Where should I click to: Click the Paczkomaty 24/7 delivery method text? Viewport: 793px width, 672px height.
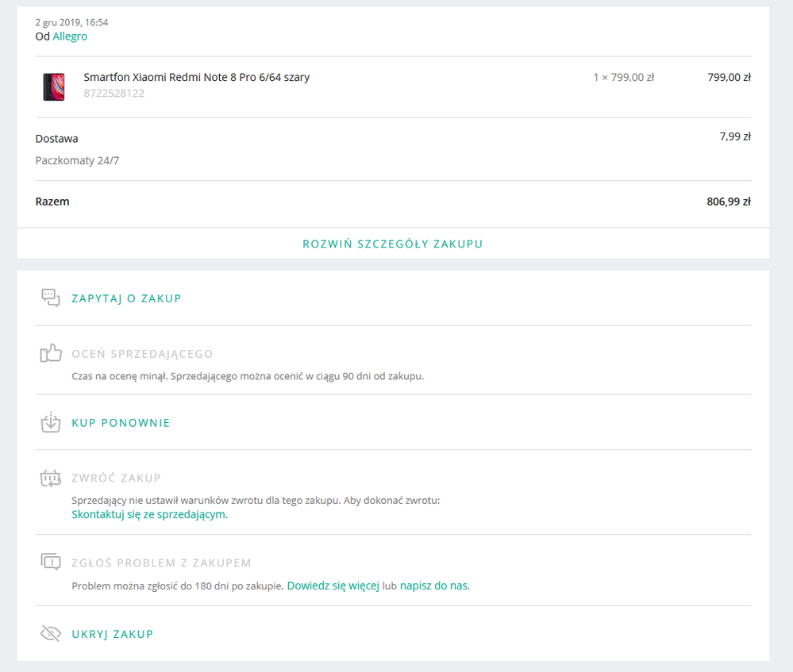click(x=77, y=161)
